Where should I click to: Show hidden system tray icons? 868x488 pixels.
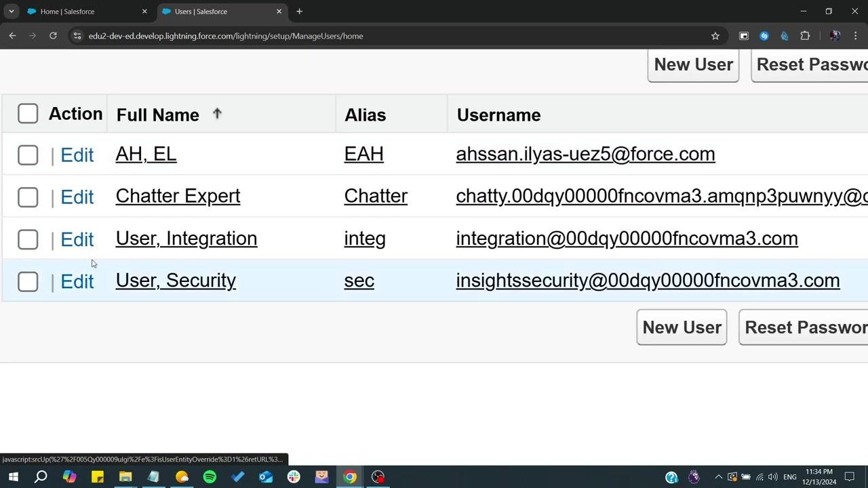(718, 476)
